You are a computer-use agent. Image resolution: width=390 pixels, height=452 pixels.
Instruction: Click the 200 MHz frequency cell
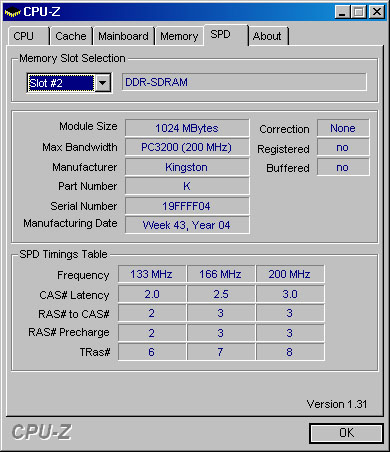pos(290,274)
